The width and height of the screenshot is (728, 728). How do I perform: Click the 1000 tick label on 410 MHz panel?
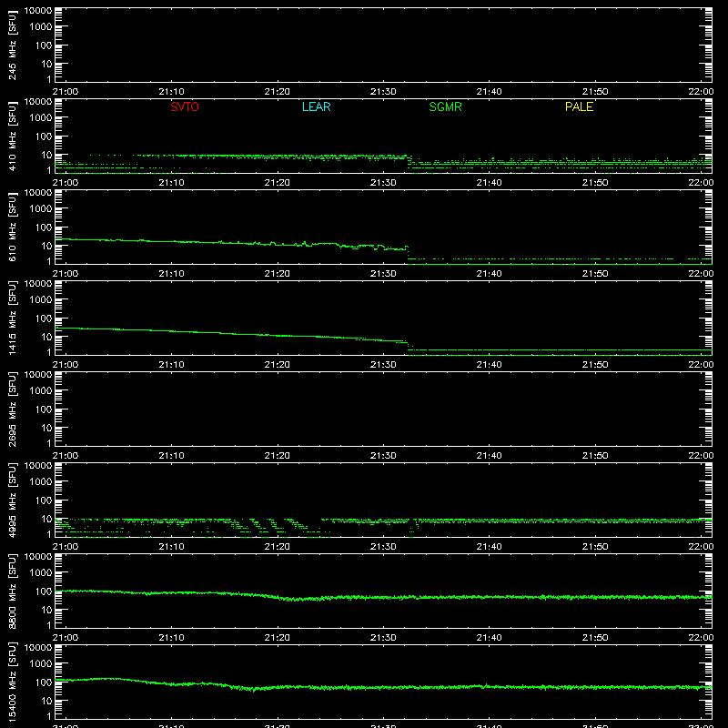[x=41, y=118]
